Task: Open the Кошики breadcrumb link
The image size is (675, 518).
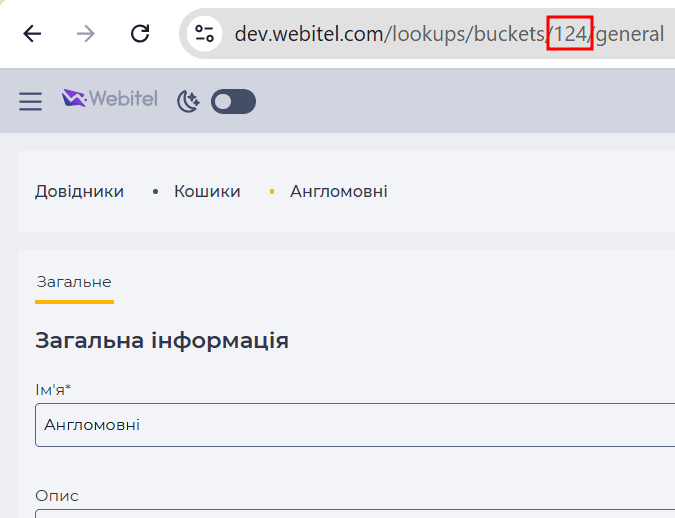Action: [x=207, y=192]
